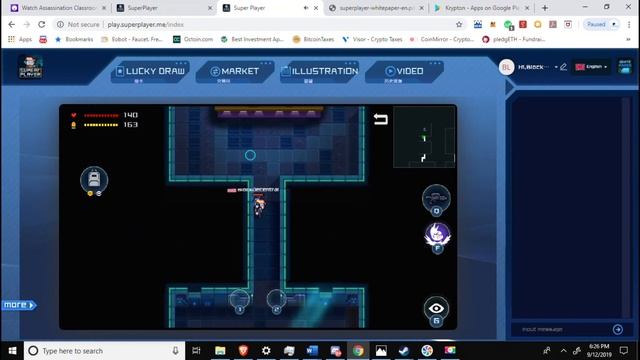Open the Windows Start menu
This screenshot has height=360, width=640.
click(x=12, y=351)
